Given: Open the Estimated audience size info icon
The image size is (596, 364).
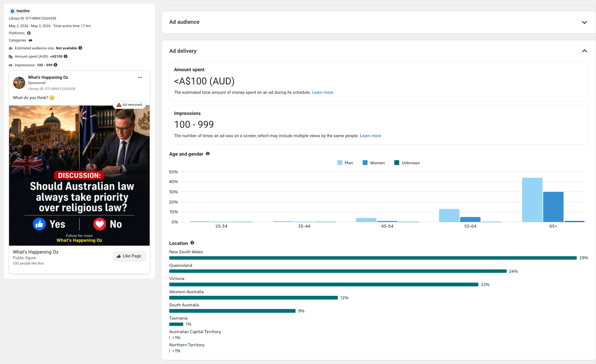Looking at the screenshot, I should pyautogui.click(x=80, y=48).
